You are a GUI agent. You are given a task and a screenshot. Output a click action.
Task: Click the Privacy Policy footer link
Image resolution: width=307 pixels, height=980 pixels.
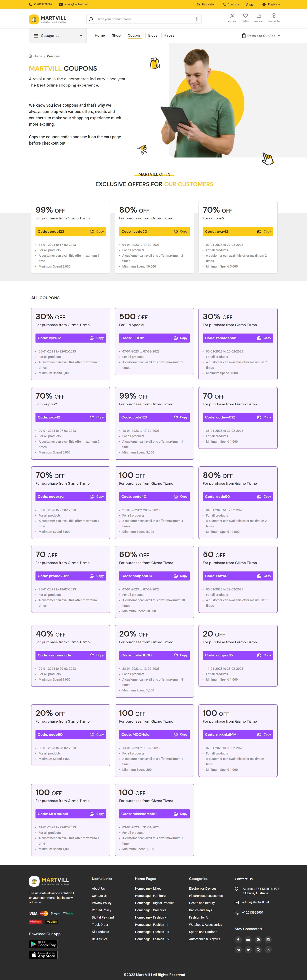pyautogui.click(x=102, y=903)
